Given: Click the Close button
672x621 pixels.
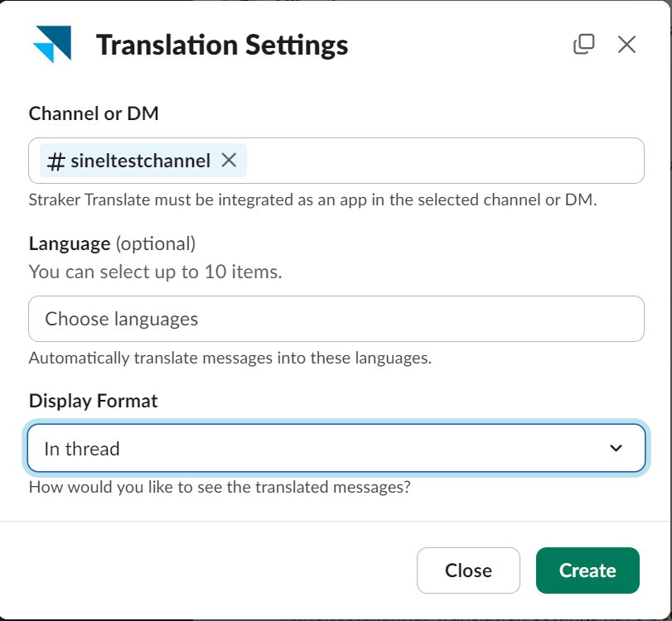Looking at the screenshot, I should (x=468, y=570).
